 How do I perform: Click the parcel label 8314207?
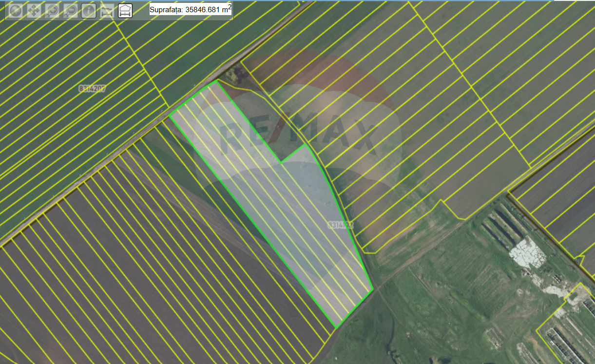[92, 89]
